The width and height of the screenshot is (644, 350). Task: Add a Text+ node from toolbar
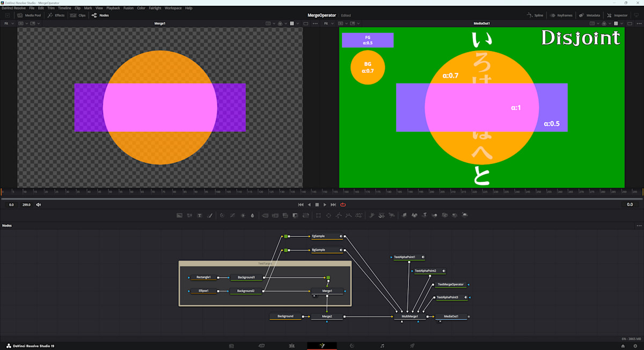pos(199,215)
